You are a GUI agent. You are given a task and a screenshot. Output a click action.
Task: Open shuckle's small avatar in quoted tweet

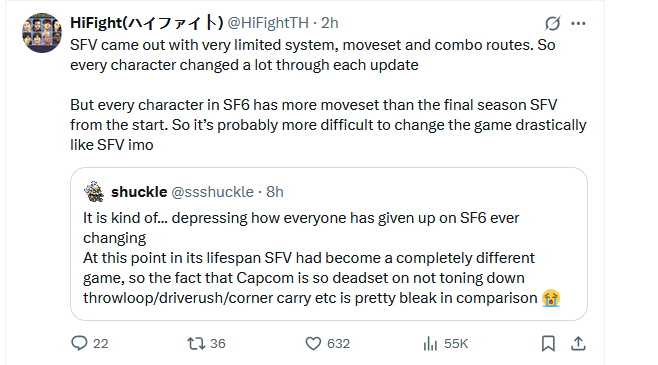coord(94,192)
